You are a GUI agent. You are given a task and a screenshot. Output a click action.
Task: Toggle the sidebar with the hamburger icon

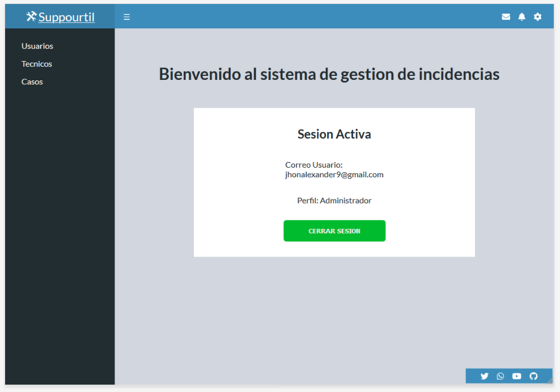[126, 16]
